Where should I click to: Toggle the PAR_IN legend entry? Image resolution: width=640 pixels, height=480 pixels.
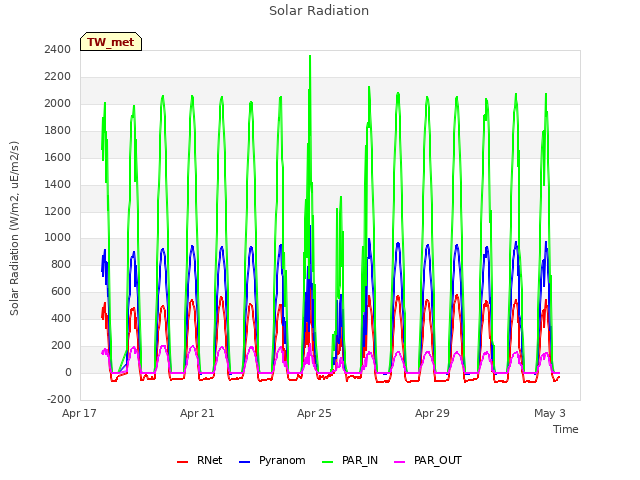coord(350,460)
